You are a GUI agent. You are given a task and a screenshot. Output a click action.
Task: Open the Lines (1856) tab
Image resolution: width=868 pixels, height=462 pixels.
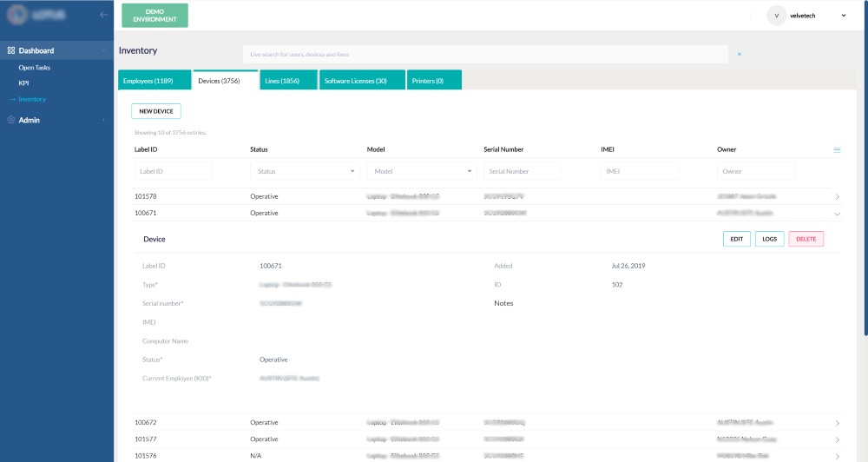coord(288,80)
